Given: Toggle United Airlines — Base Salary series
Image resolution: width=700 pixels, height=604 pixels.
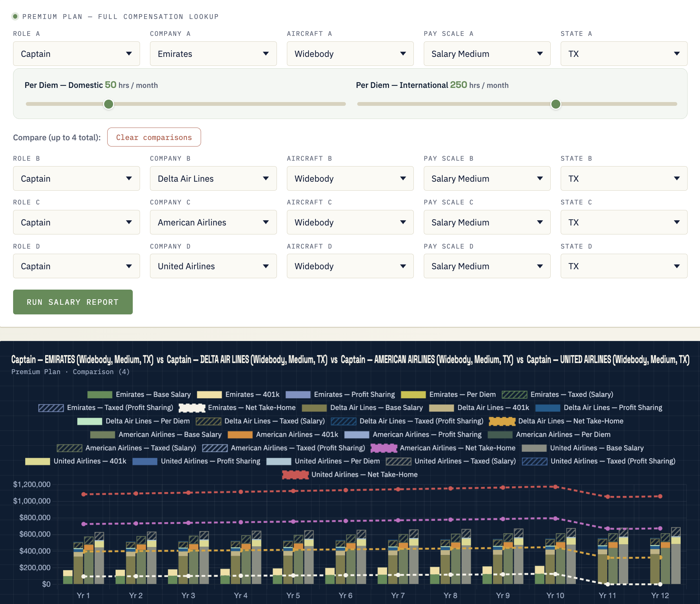Looking at the screenshot, I should (x=583, y=448).
